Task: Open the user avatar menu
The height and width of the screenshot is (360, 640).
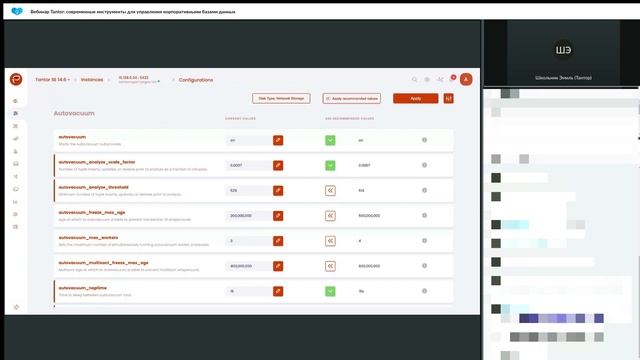Action: [466, 79]
